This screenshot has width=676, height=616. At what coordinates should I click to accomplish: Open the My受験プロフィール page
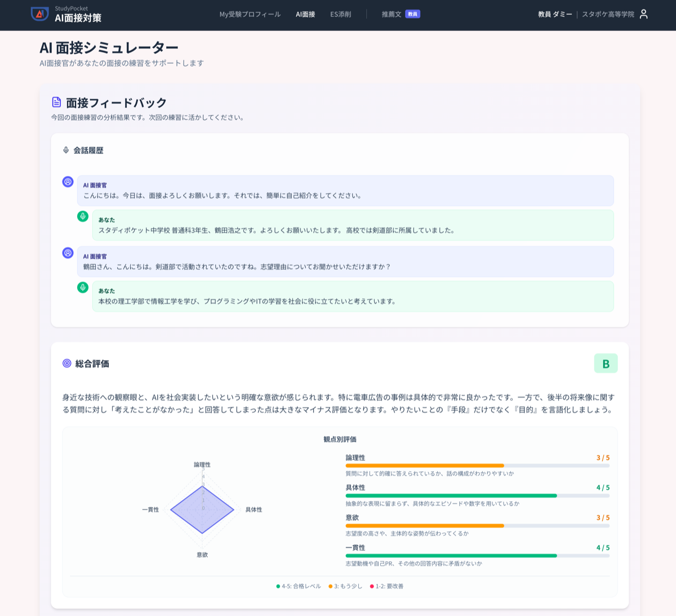[x=250, y=15]
